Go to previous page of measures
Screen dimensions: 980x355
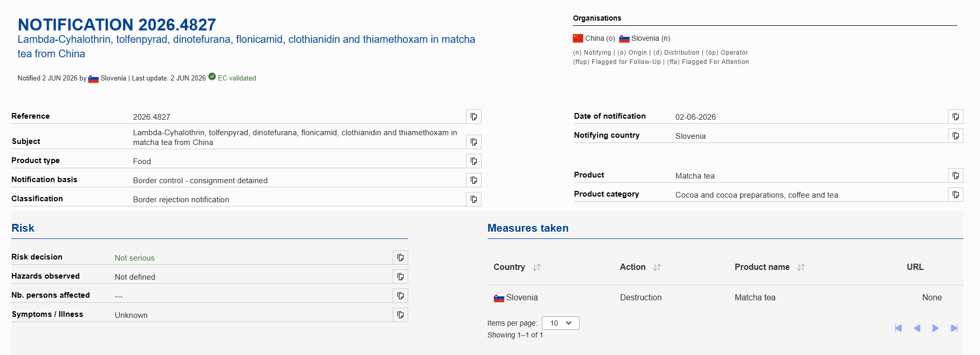917,328
